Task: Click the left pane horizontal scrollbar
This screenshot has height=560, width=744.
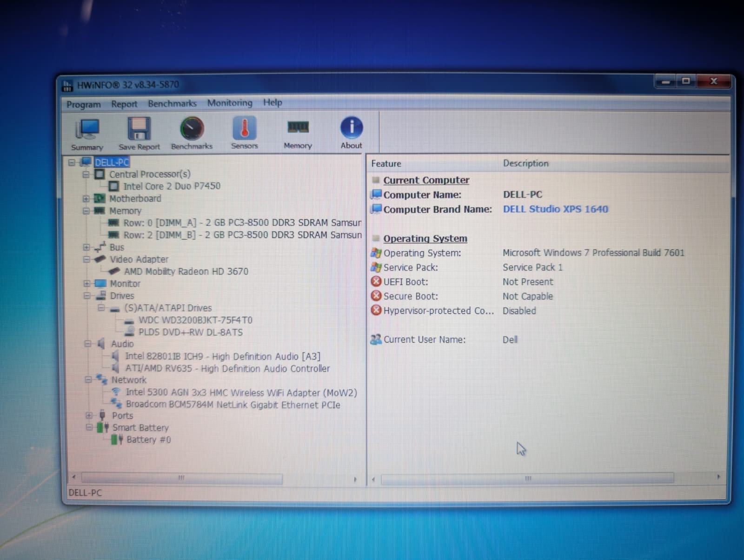Action: tap(214, 478)
